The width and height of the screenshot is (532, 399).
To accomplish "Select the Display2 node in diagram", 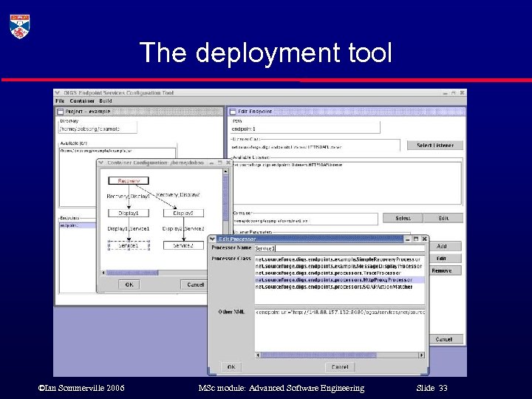I will click(x=183, y=213).
